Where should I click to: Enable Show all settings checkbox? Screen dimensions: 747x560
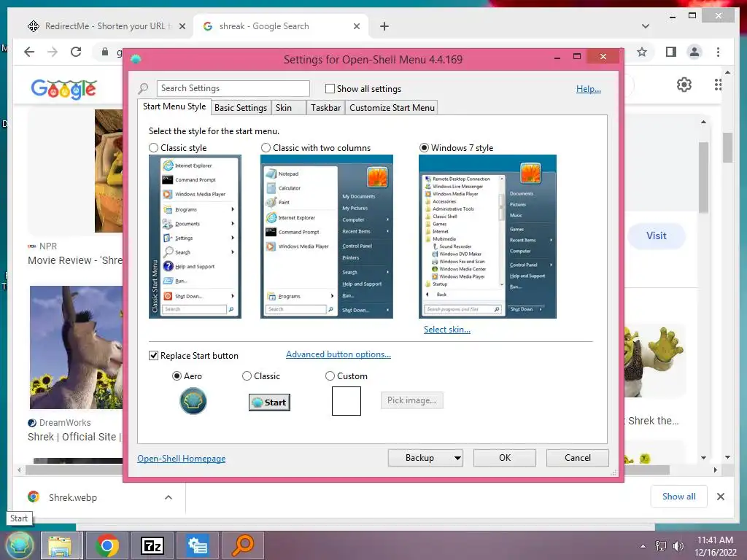330,88
